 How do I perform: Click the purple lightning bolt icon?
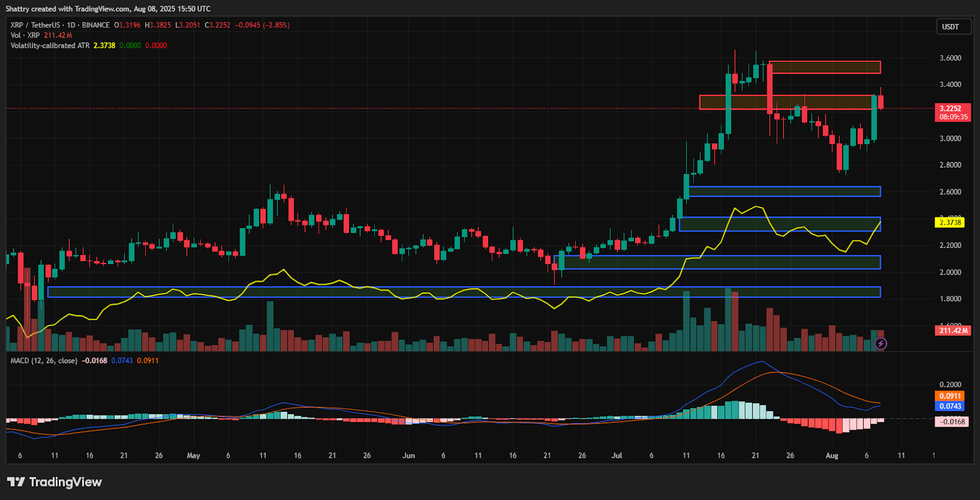(880, 344)
